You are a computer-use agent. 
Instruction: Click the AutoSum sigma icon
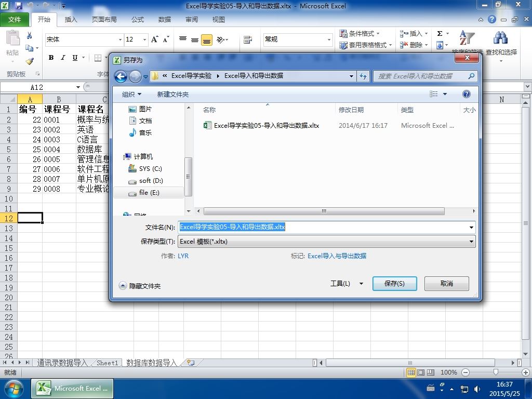(x=440, y=34)
